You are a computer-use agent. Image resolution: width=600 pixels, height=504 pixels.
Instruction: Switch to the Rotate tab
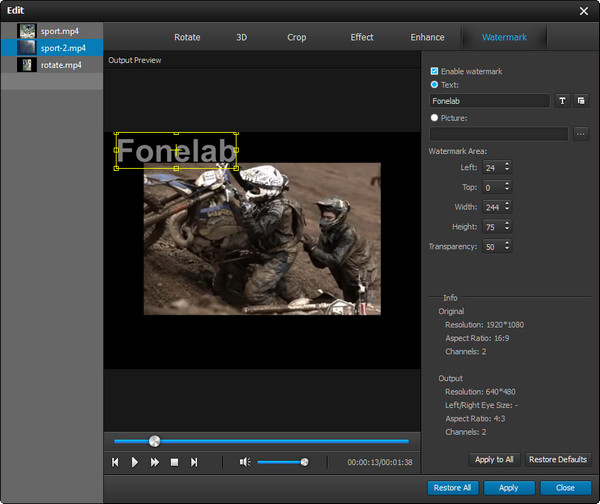point(187,38)
